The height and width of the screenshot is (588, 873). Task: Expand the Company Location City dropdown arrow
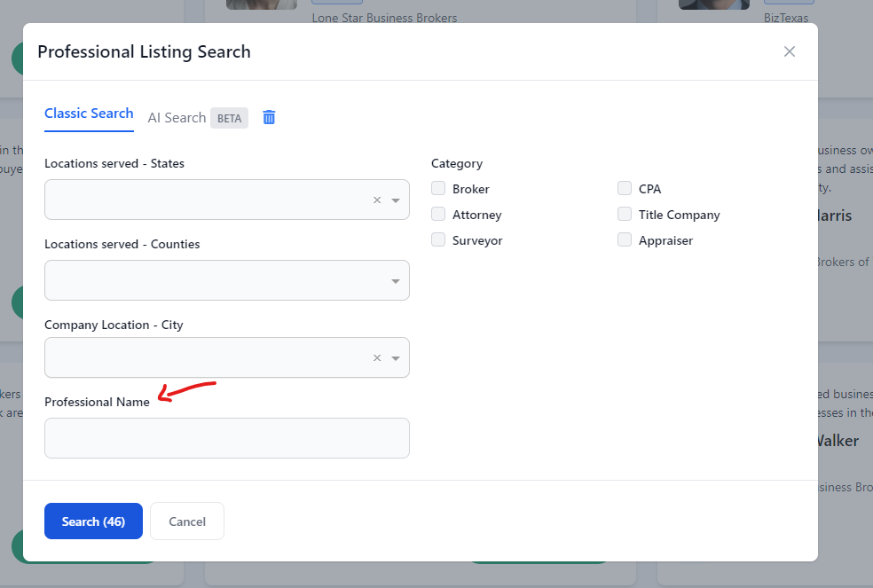(396, 358)
